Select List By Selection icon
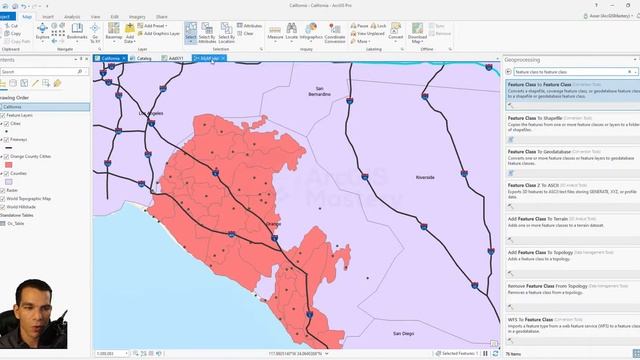The width and height of the screenshot is (640, 360). click(24, 84)
